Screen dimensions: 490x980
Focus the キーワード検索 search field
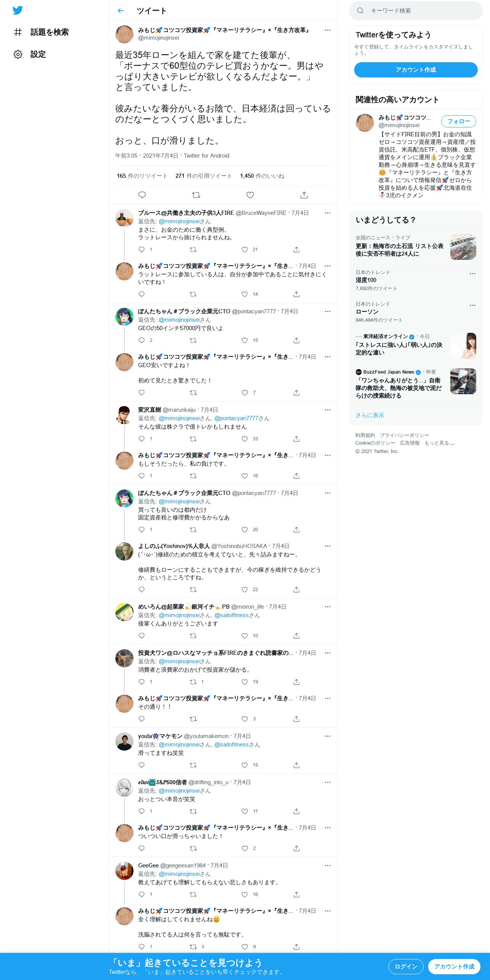pos(416,11)
